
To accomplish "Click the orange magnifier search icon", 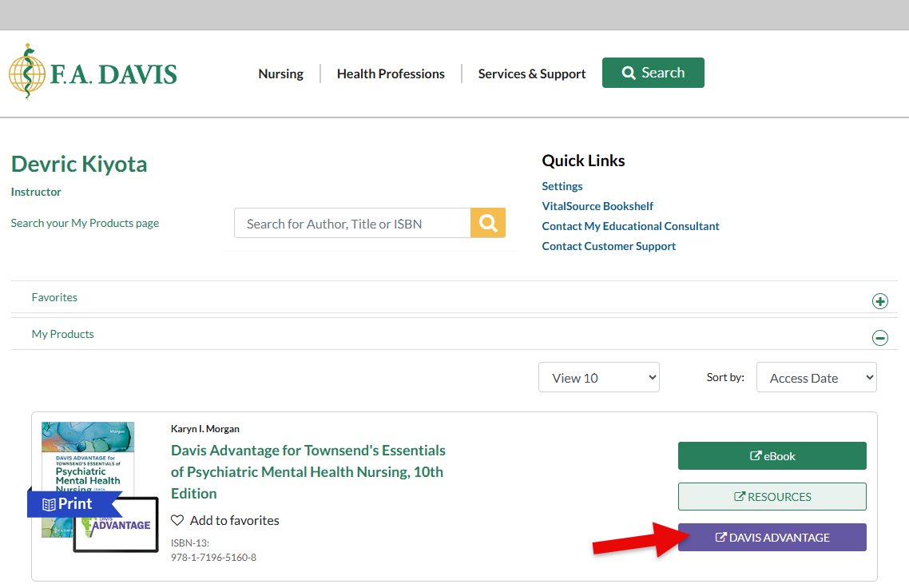I will click(x=488, y=223).
